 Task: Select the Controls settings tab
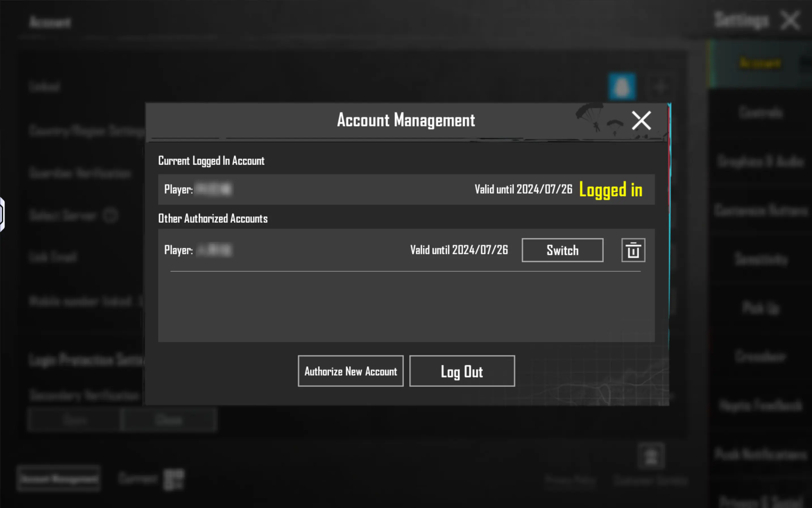760,113
